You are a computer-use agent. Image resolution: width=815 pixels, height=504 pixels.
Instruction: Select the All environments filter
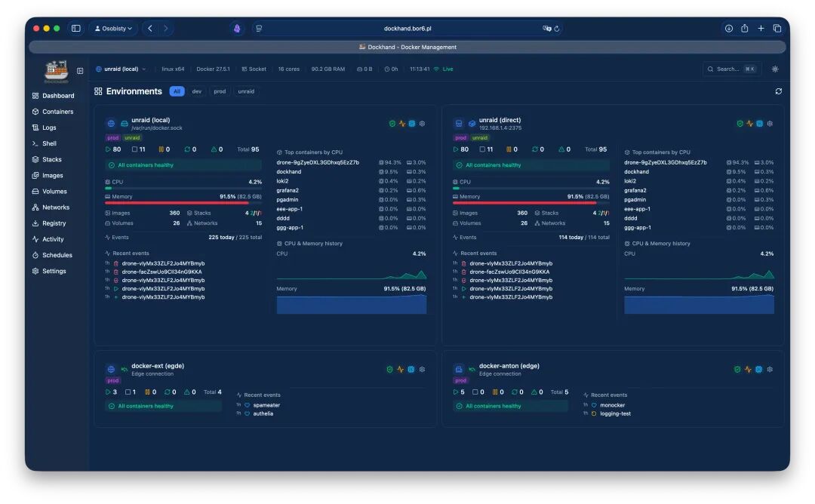tap(177, 91)
